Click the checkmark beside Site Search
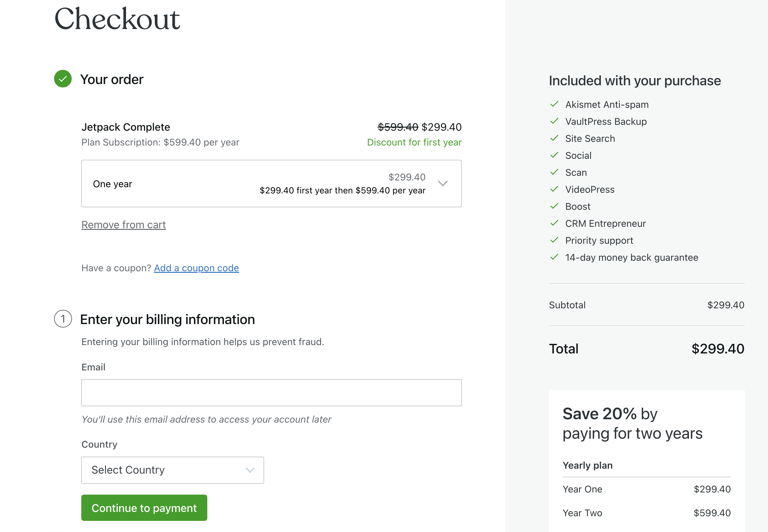The width and height of the screenshot is (768, 532). [554, 138]
